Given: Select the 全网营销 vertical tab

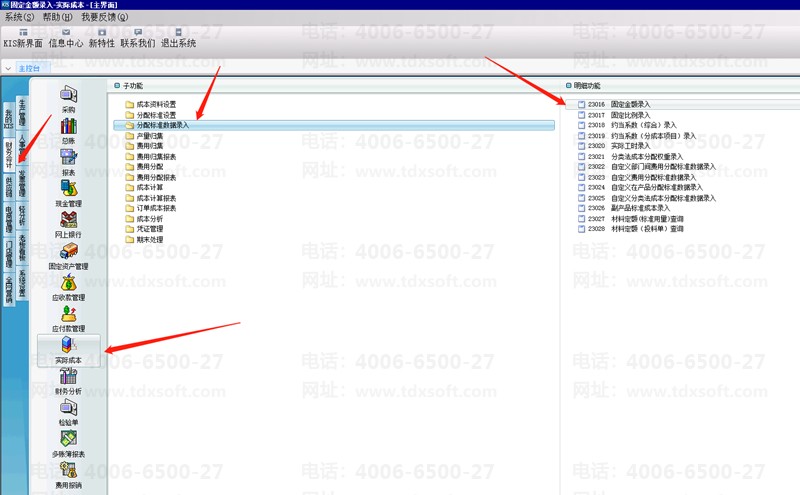Looking at the screenshot, I should coord(9,289).
